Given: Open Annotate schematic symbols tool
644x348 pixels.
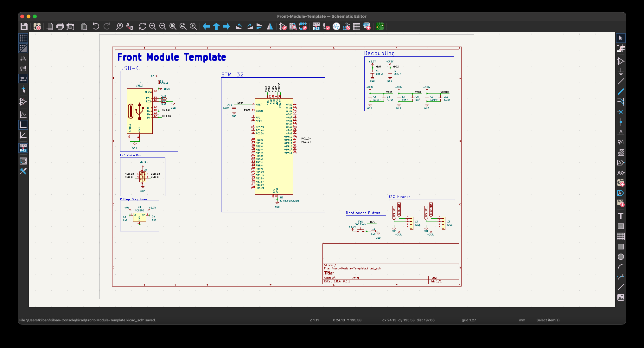Looking at the screenshot, I should [316, 26].
